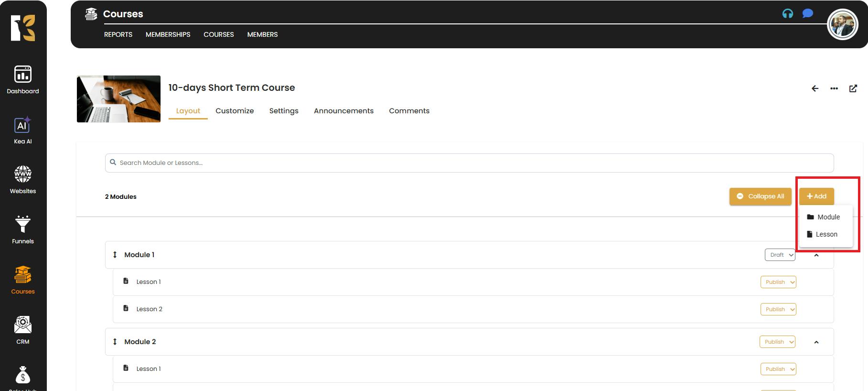Click the headset support icon
868x391 pixels.
(x=787, y=14)
